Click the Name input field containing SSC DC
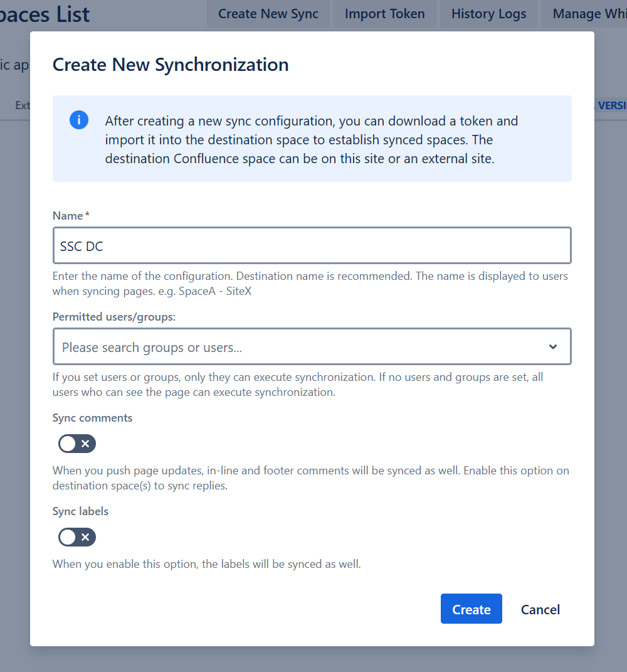 [x=312, y=245]
